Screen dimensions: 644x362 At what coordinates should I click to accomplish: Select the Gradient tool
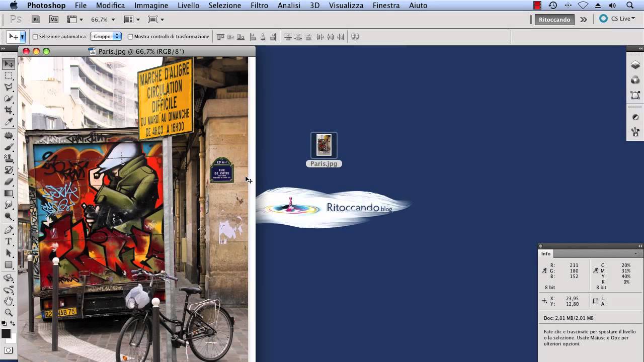(9, 194)
